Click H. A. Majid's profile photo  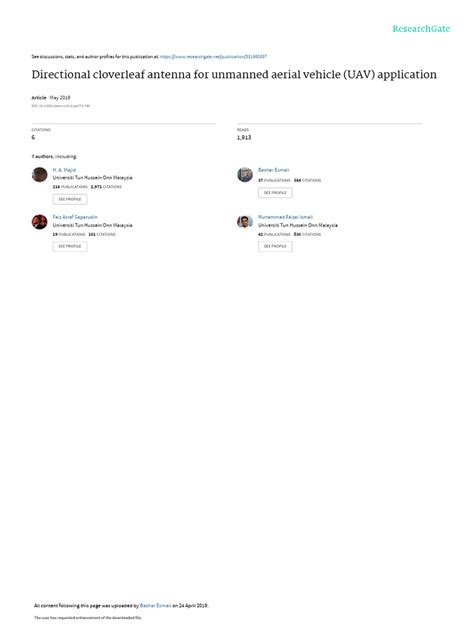coord(40,175)
